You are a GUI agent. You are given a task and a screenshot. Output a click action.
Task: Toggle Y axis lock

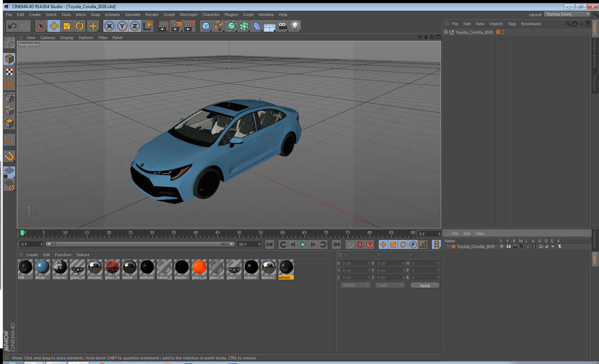coord(122,26)
